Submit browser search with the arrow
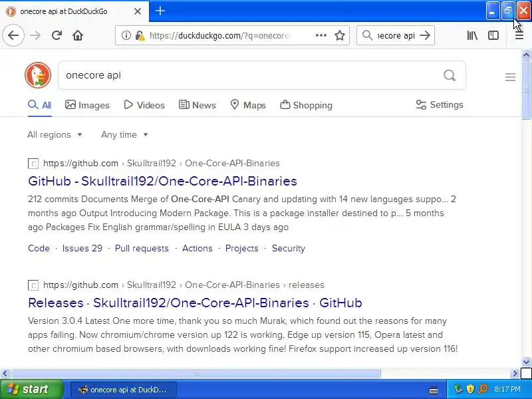The width and height of the screenshot is (532, 399). pos(425,35)
